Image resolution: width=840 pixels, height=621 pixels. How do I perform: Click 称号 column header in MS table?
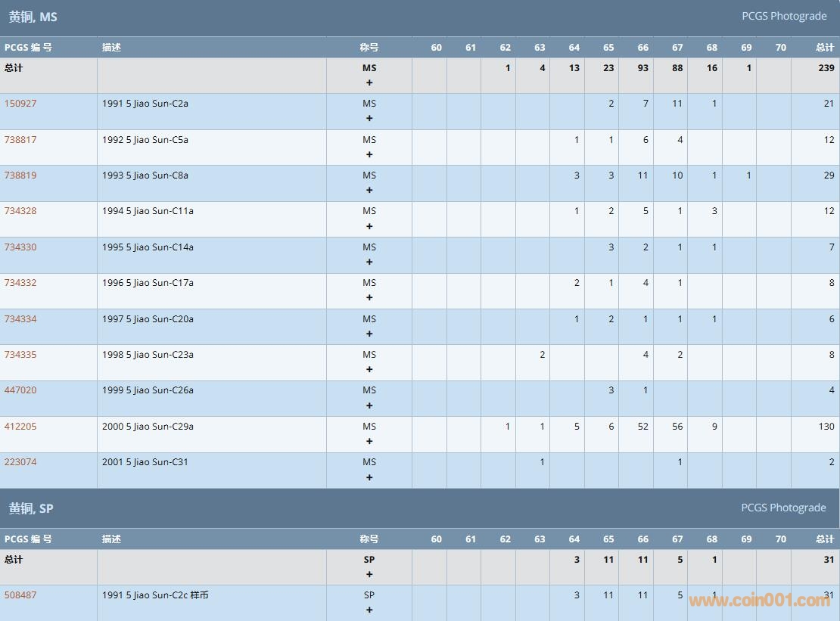tap(369, 48)
